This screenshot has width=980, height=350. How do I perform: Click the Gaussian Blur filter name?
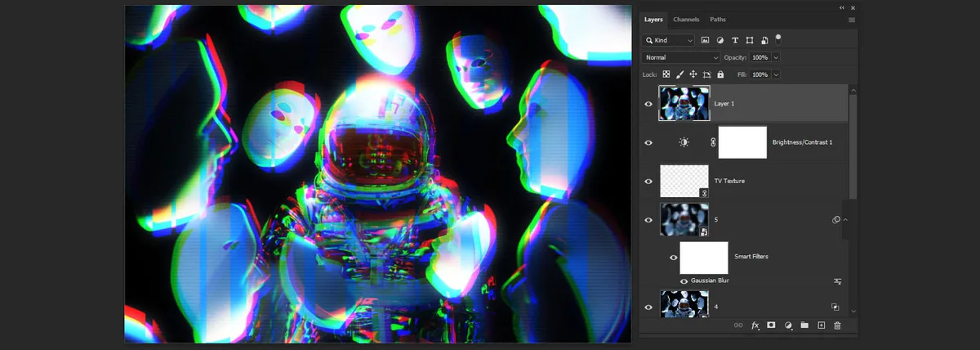point(710,280)
